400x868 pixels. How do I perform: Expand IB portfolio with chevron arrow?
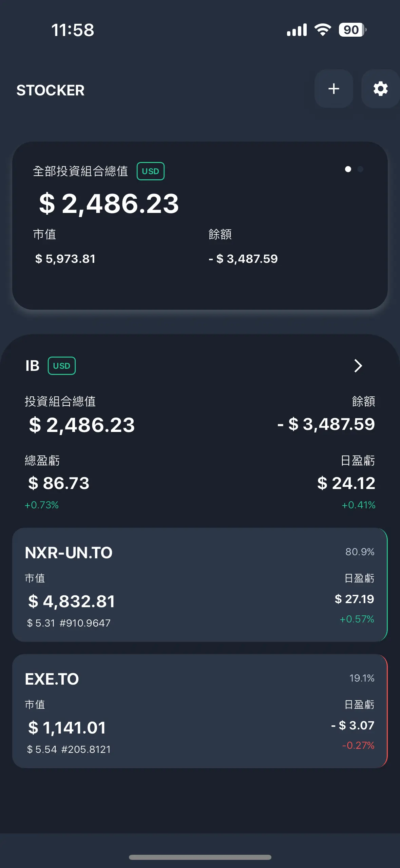click(358, 366)
